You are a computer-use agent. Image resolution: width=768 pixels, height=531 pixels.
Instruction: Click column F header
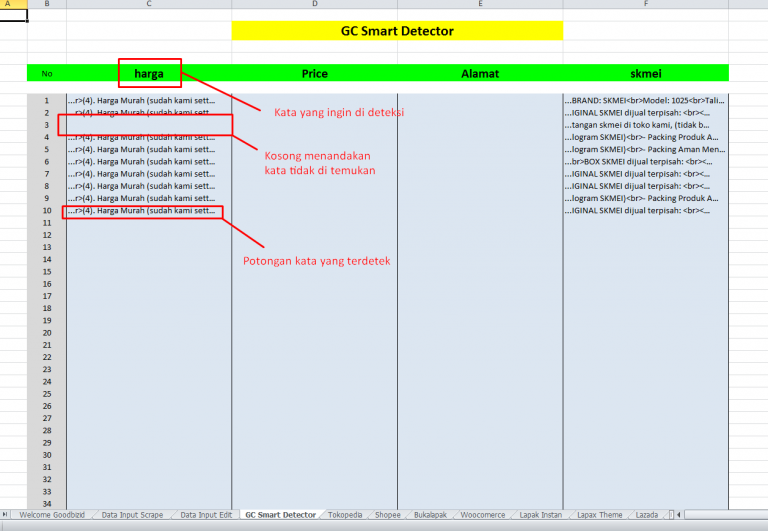(x=645, y=5)
